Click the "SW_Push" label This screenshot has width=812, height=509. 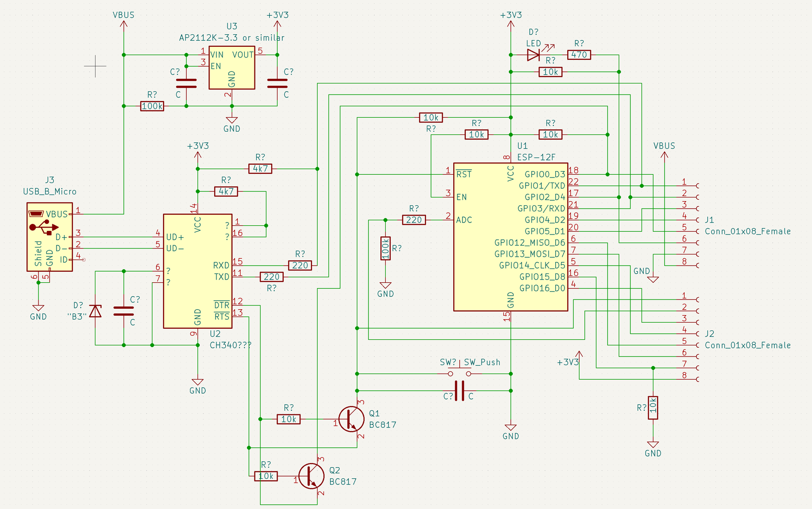tap(482, 362)
